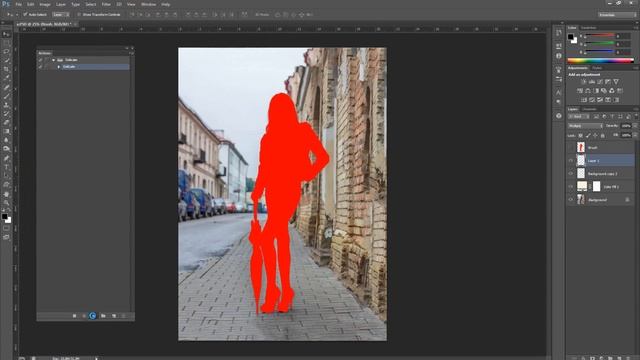Open the Window menu
Viewport: 640px width, 360px height.
[x=149, y=4]
